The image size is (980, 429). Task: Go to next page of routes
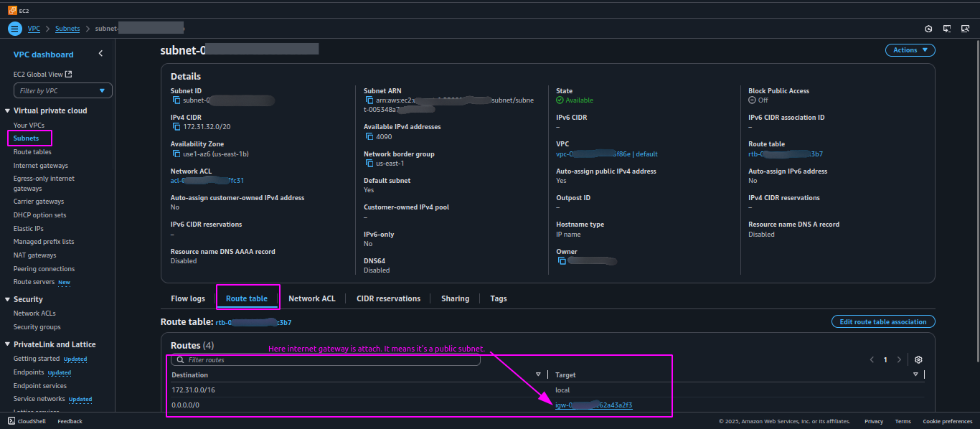click(899, 359)
